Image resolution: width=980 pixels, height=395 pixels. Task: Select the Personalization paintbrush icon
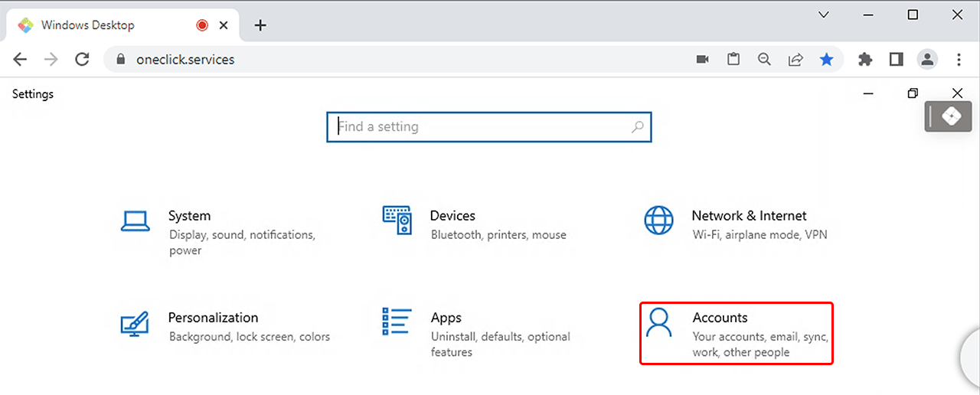point(135,322)
